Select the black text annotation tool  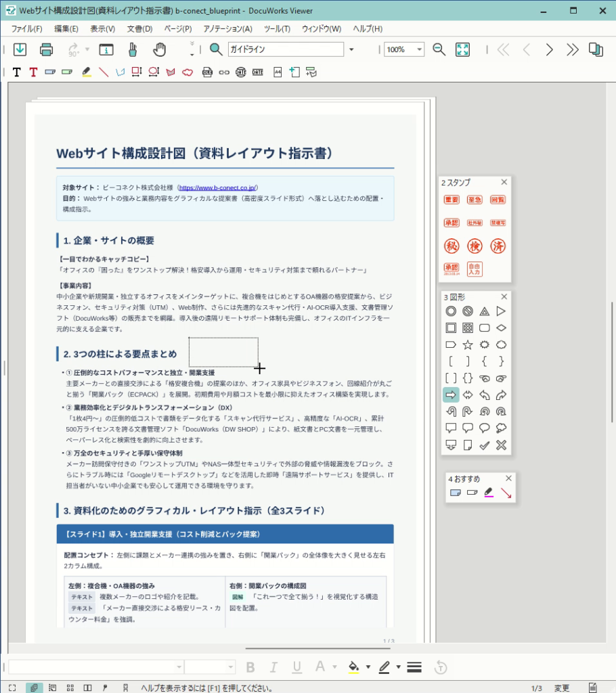click(17, 72)
